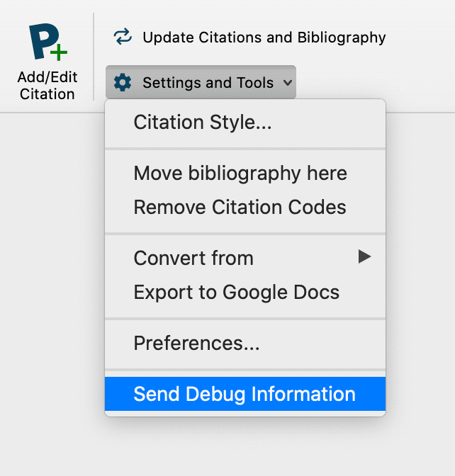
Task: Choose Send Debug Information
Action: 245,395
